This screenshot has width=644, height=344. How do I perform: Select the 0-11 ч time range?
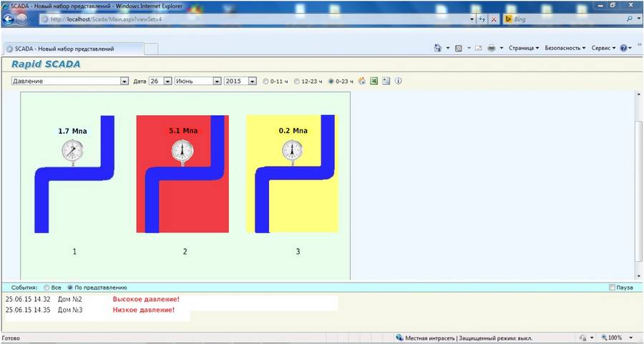pyautogui.click(x=266, y=82)
